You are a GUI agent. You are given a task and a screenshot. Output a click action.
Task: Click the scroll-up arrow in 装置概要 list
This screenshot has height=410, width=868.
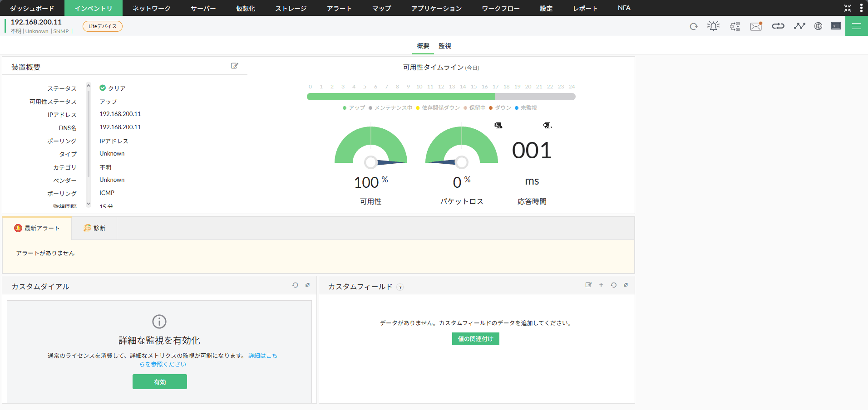(89, 85)
